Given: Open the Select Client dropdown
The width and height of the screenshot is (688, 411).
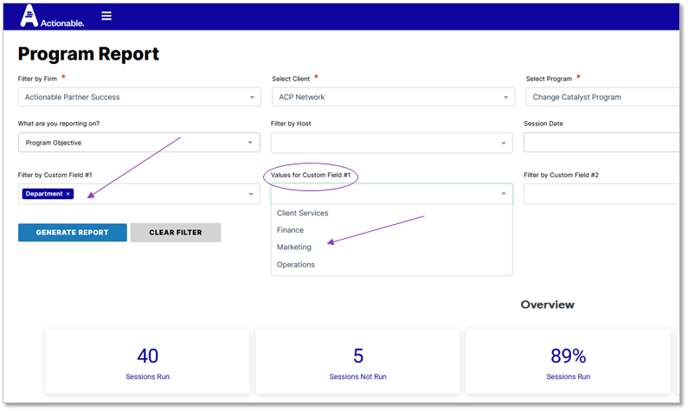Looking at the screenshot, I should coord(393,97).
